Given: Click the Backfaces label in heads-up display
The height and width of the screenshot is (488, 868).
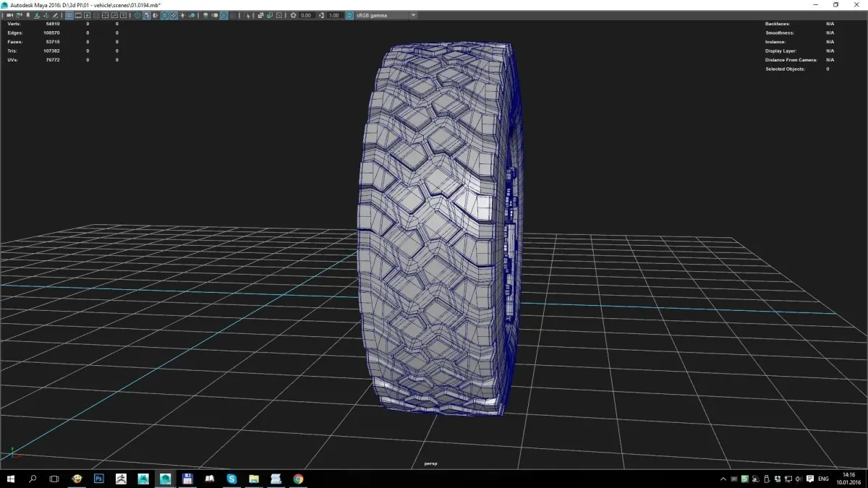Looking at the screenshot, I should coord(779,24).
